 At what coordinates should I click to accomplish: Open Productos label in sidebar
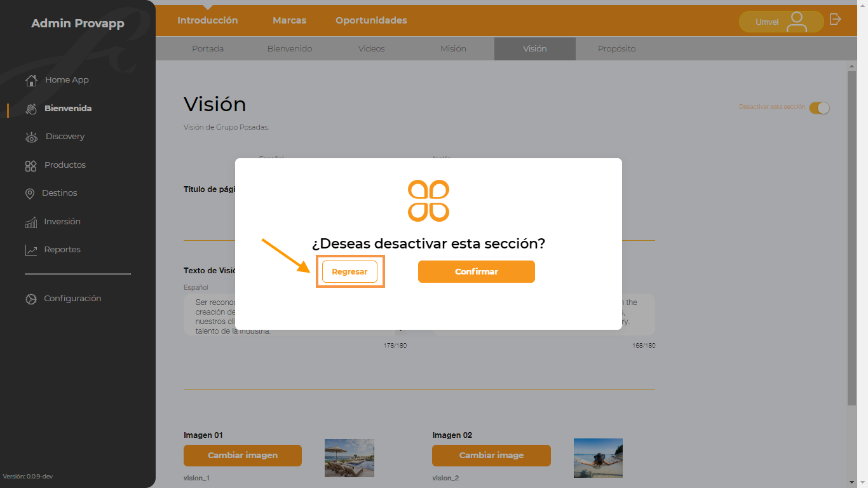coord(65,165)
